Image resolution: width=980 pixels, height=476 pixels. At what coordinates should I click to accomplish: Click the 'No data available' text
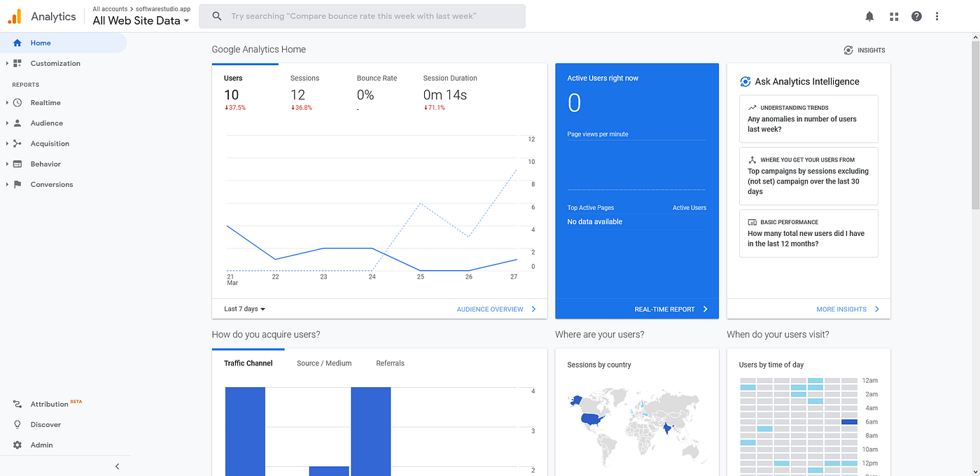click(595, 221)
